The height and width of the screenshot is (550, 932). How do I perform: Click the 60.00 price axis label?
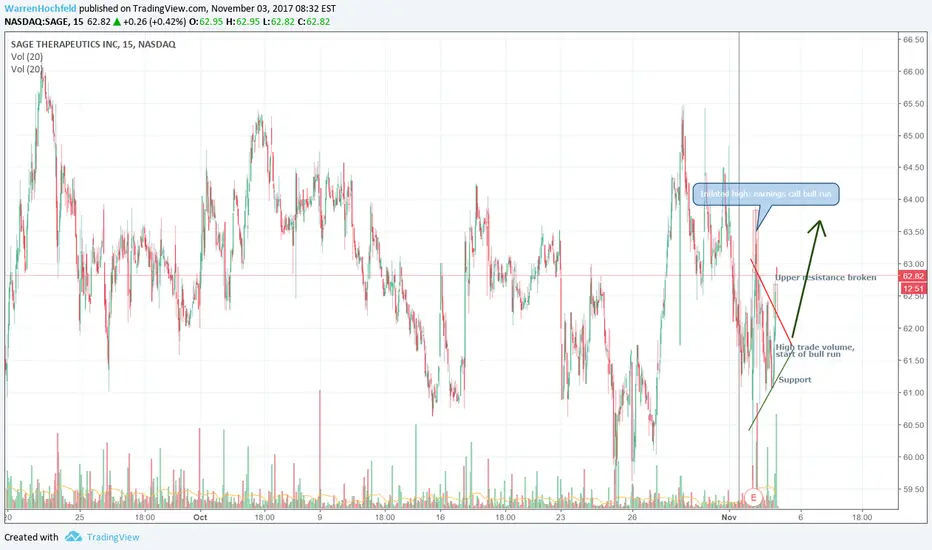tap(914, 457)
